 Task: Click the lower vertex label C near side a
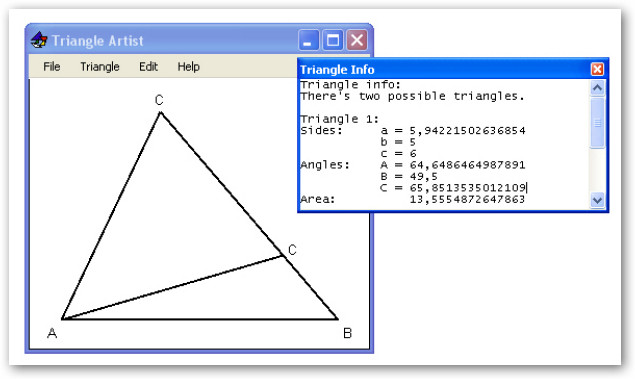[292, 250]
